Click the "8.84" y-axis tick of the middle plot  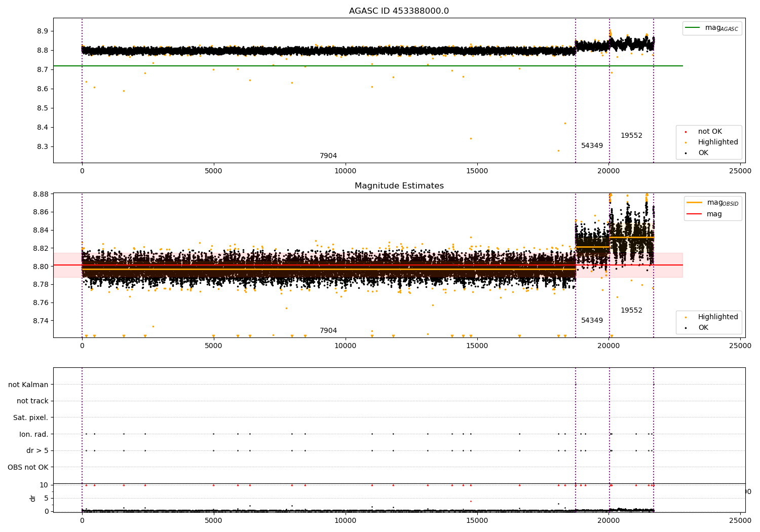pos(41,231)
